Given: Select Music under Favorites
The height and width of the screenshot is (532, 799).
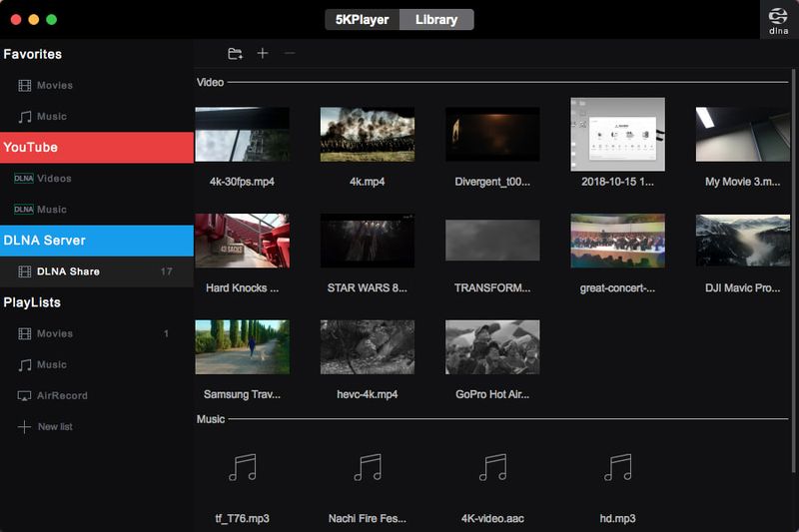Looking at the screenshot, I should click(x=97, y=117).
